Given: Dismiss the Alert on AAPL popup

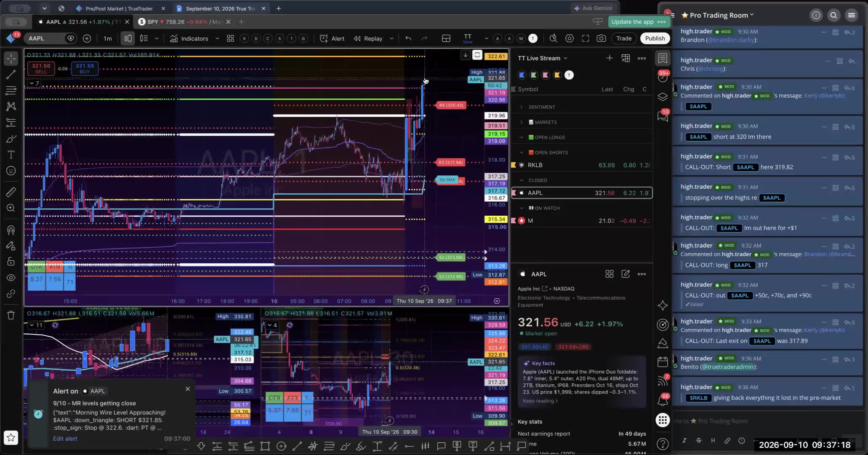Looking at the screenshot, I should click(x=188, y=389).
